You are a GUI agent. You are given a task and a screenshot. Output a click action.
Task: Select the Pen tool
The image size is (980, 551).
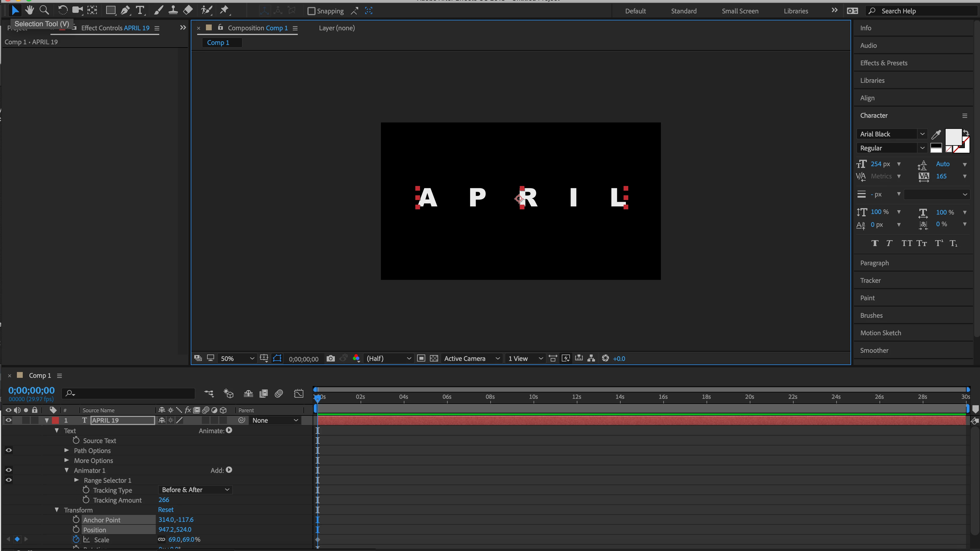(x=125, y=10)
